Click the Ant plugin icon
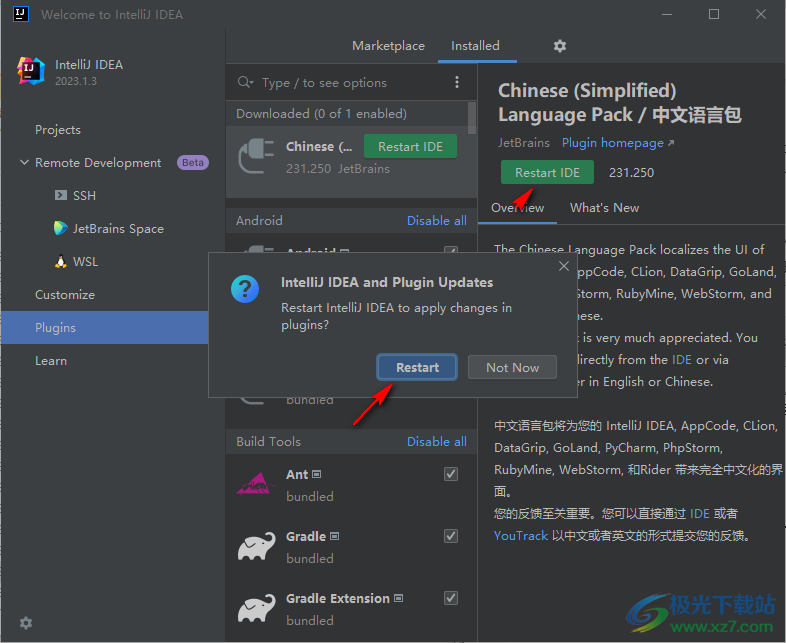This screenshot has height=643, width=786. 256,483
